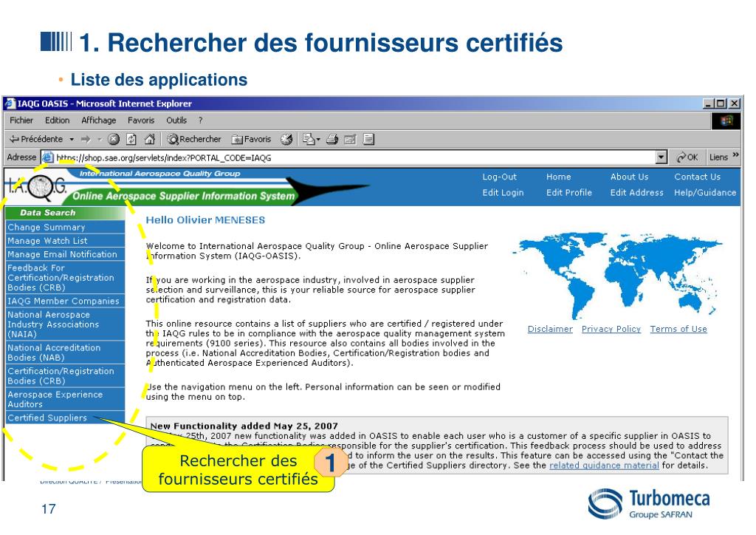This screenshot has width=756, height=535.
Task: Click the Terms of Use link
Action: [x=678, y=329]
